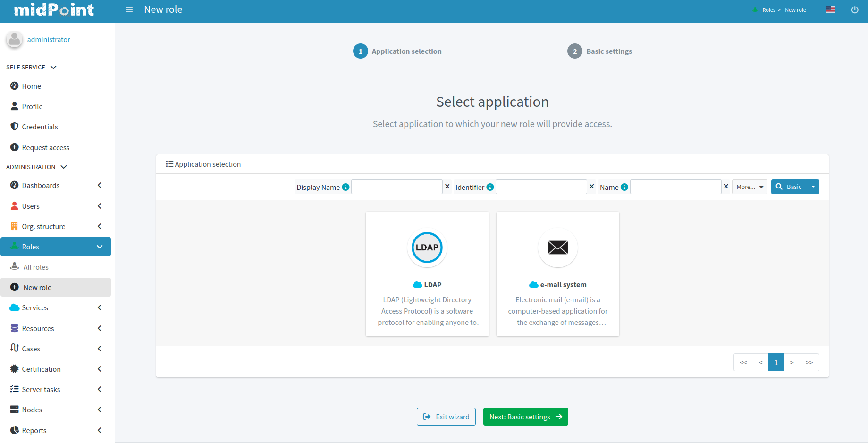Click the Exit wizard button

[446, 417]
